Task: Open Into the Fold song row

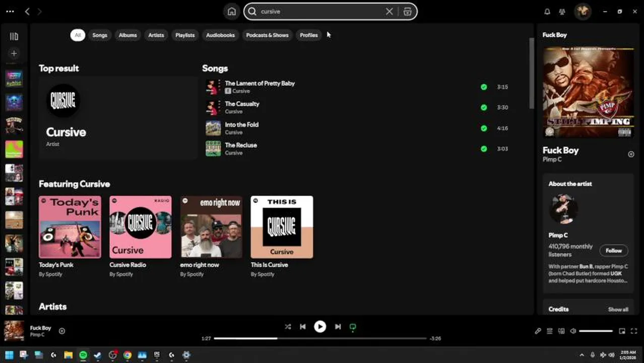Action: coord(358,128)
